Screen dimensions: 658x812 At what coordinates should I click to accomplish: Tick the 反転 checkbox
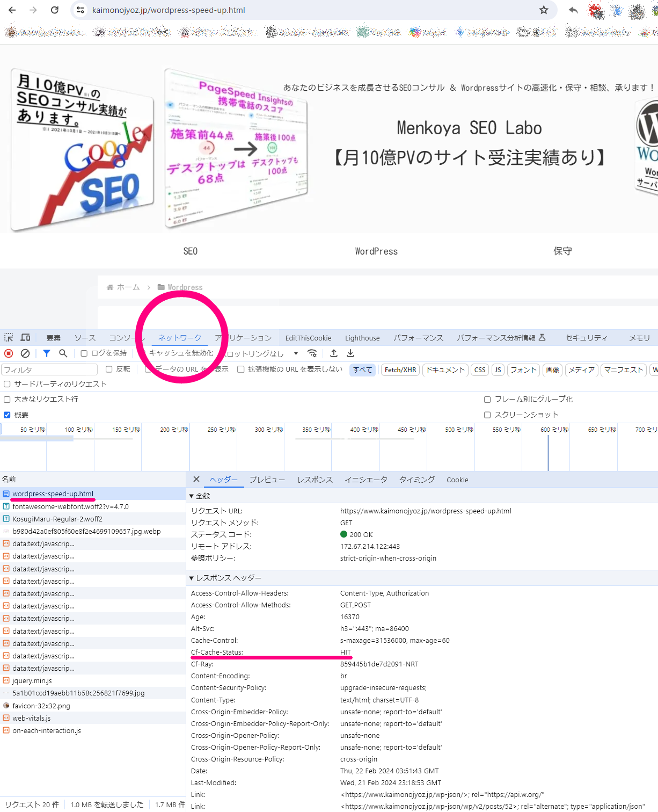click(109, 369)
